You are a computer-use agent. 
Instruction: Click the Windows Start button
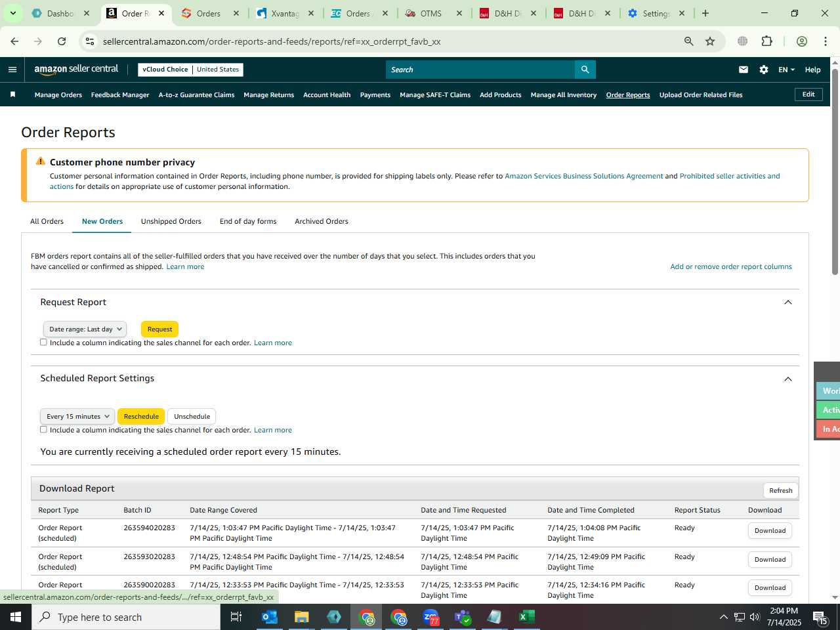[16, 617]
